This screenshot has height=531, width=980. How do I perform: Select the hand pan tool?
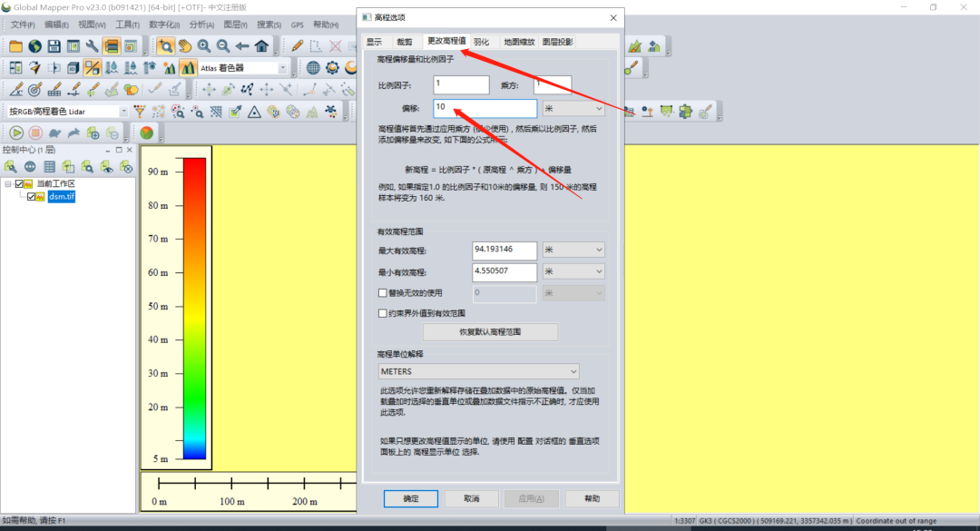tap(184, 46)
